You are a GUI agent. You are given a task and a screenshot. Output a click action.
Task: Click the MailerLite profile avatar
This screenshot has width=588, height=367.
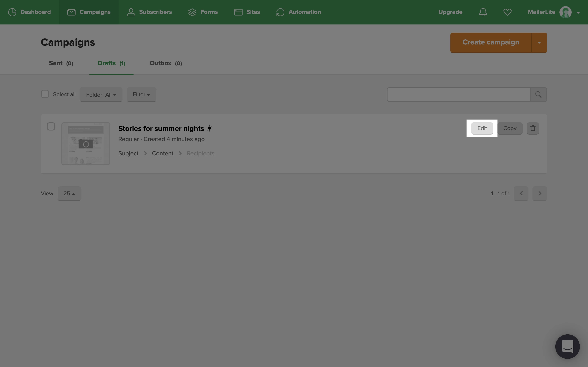click(565, 12)
